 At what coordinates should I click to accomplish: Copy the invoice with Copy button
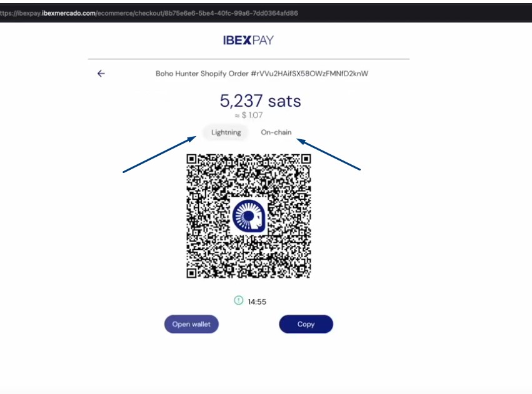306,324
